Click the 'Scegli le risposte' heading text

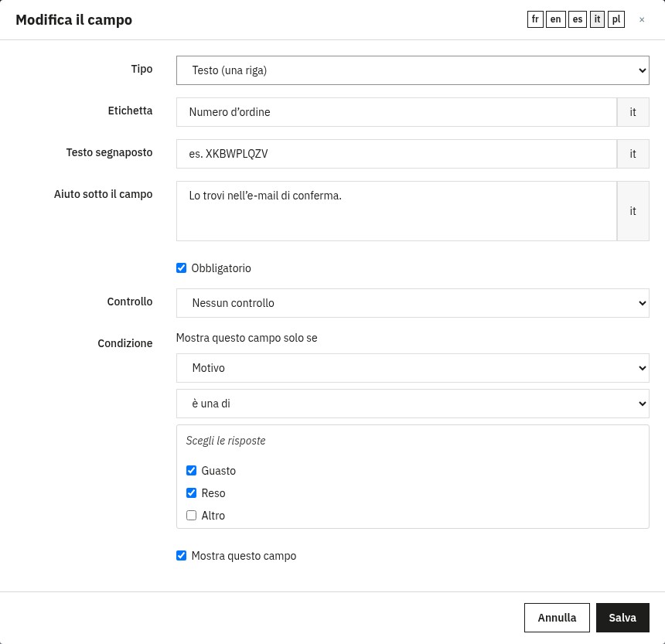226,441
